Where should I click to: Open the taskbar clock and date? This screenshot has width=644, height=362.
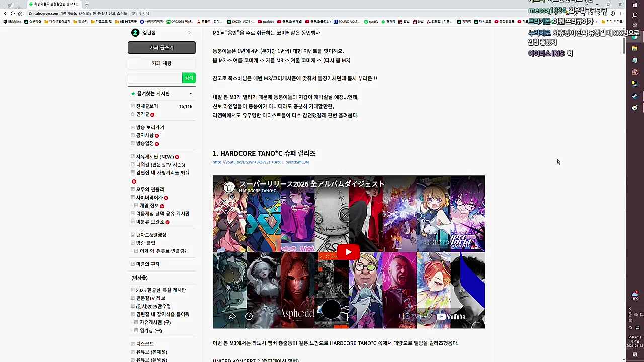(x=635, y=341)
